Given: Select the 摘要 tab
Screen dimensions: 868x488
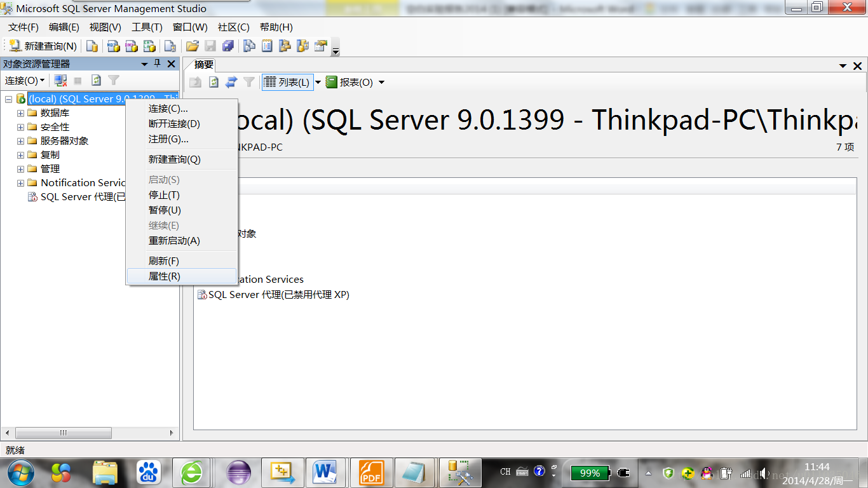Looking at the screenshot, I should click(204, 65).
